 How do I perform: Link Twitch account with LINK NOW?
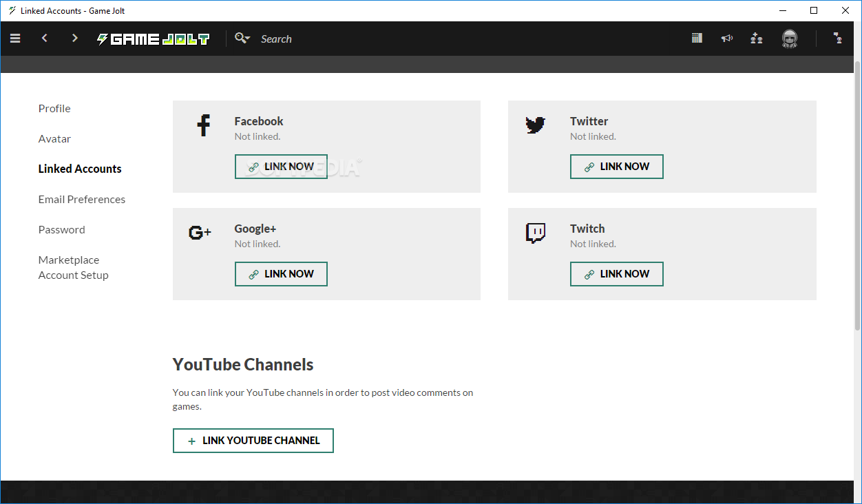click(617, 274)
